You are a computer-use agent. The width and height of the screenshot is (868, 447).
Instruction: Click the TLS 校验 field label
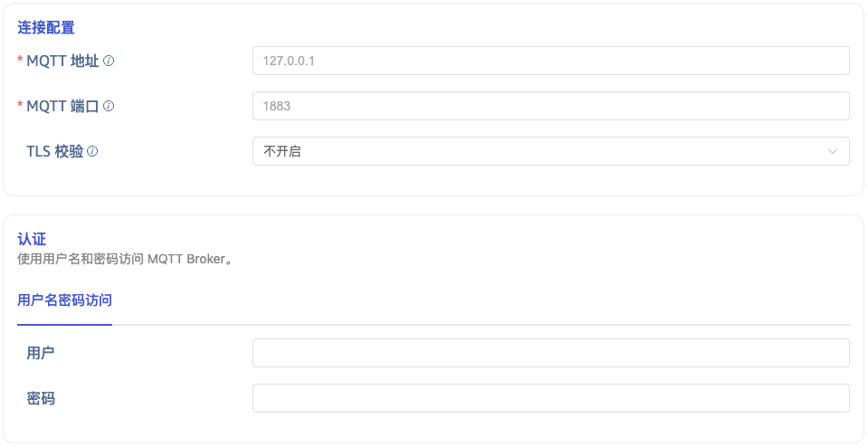click(x=54, y=151)
